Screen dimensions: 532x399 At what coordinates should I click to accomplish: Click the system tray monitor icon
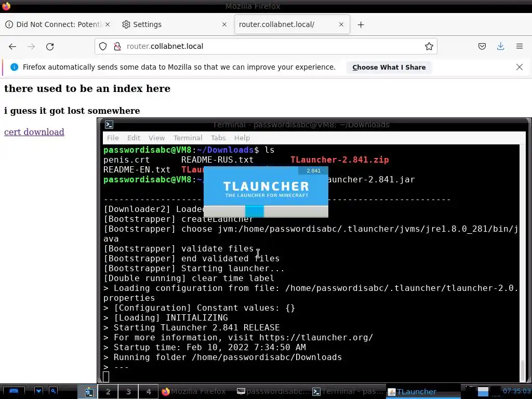(x=483, y=392)
